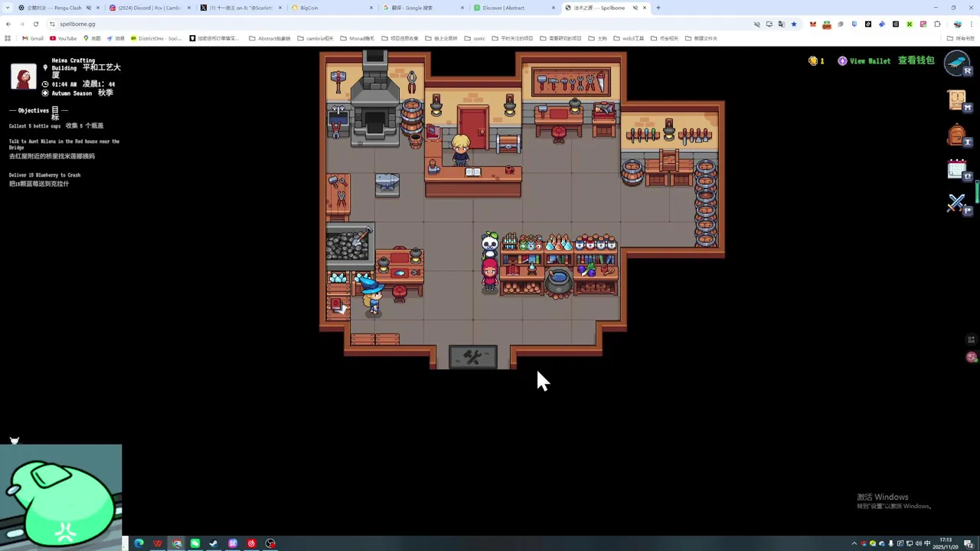Open the browser extensions puzzle icon
The width and height of the screenshot is (980, 551).
[x=937, y=24]
